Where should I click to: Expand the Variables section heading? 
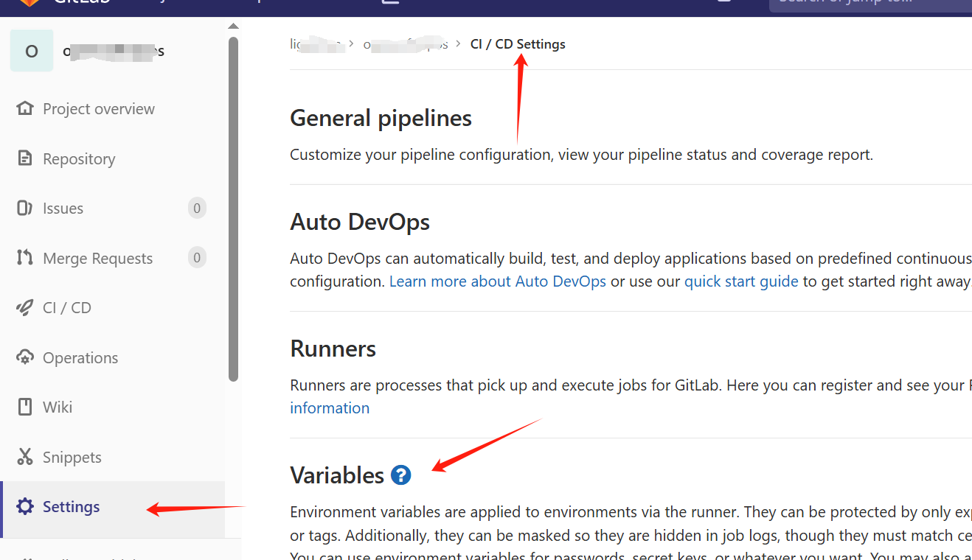[x=337, y=475]
